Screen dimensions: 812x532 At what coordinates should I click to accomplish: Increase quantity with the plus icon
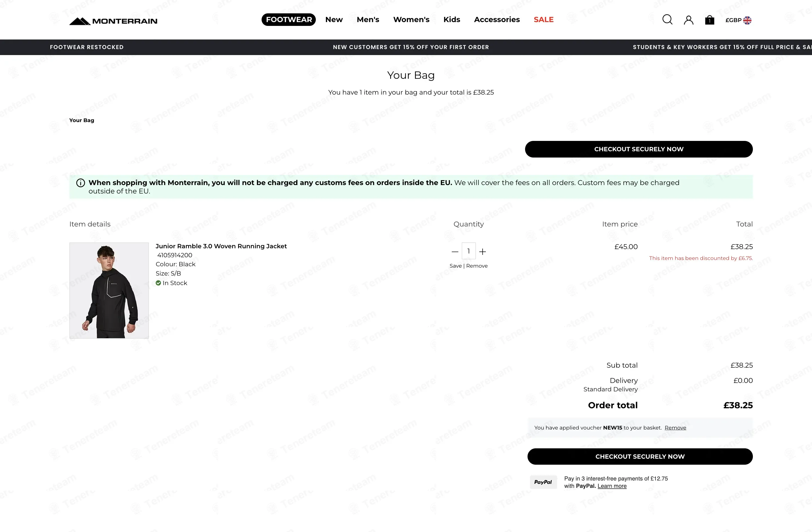pos(482,252)
